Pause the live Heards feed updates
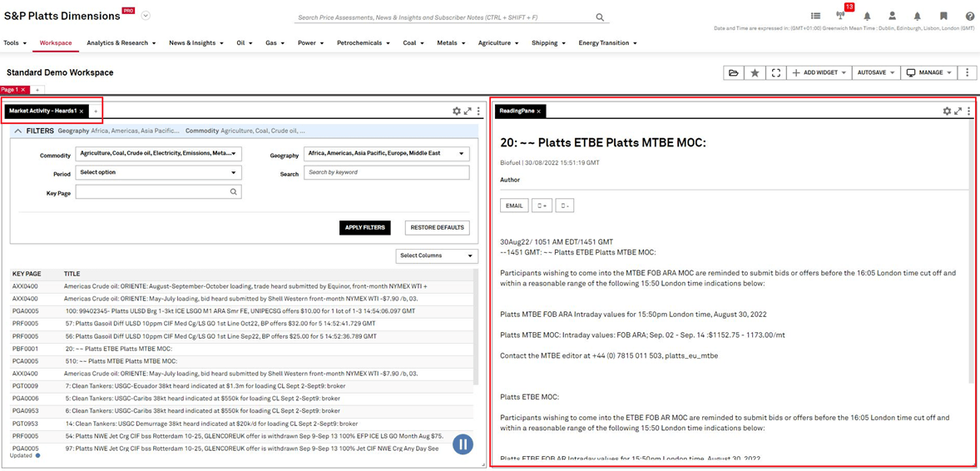The image size is (980, 471). tap(463, 444)
